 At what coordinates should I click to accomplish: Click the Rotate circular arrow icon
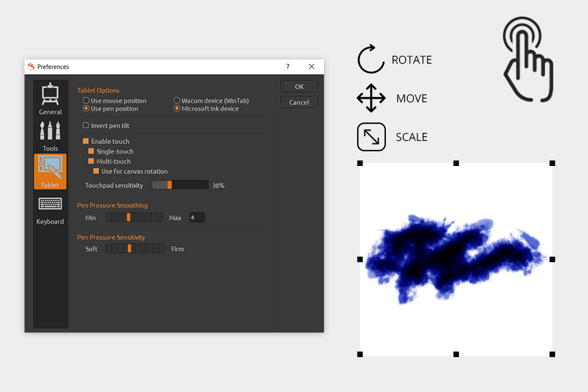tap(371, 59)
